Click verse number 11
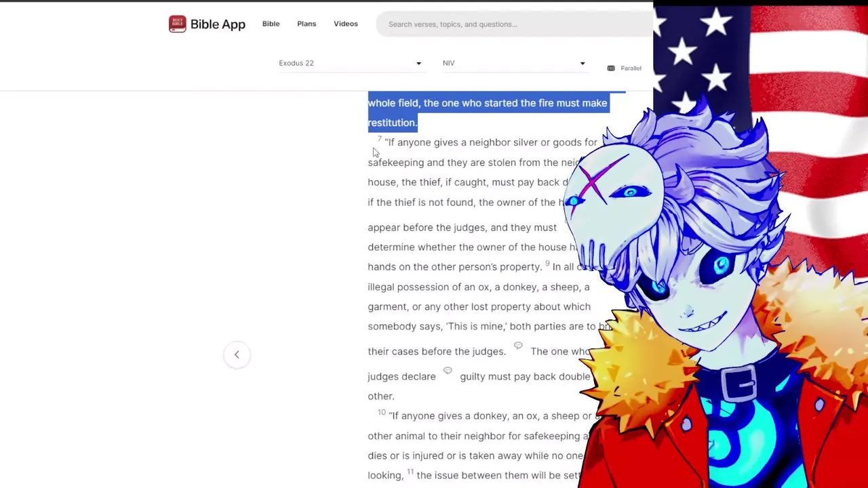 410,472
